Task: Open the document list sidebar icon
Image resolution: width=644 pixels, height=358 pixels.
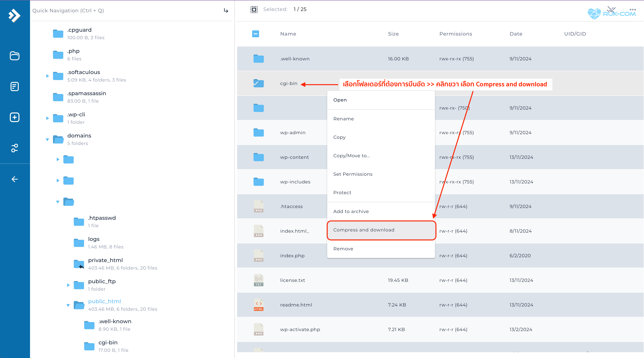Action: click(14, 86)
